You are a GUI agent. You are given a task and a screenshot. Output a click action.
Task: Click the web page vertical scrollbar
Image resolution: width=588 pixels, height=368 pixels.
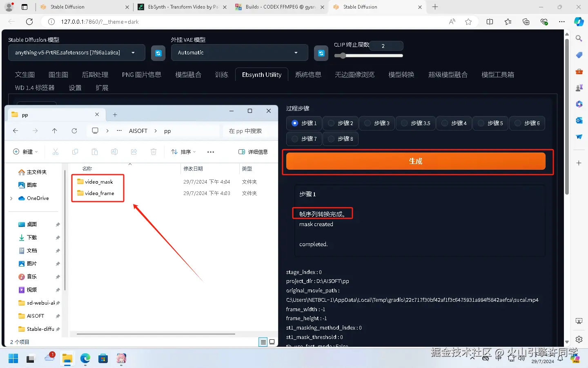click(567, 117)
